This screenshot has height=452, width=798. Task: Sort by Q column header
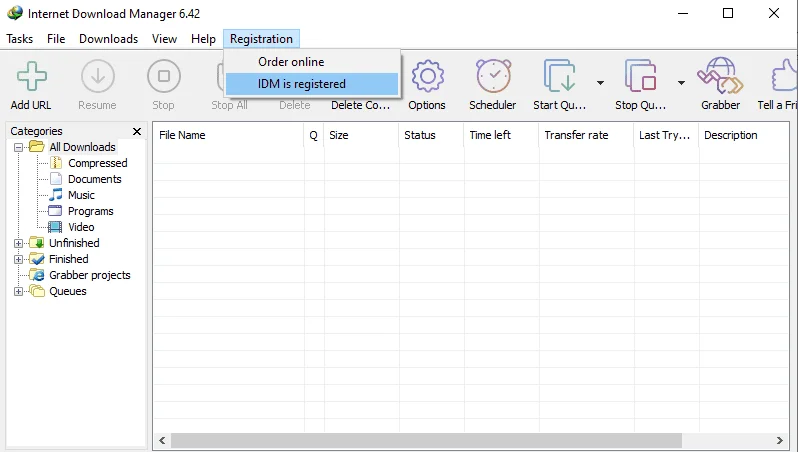click(x=314, y=135)
